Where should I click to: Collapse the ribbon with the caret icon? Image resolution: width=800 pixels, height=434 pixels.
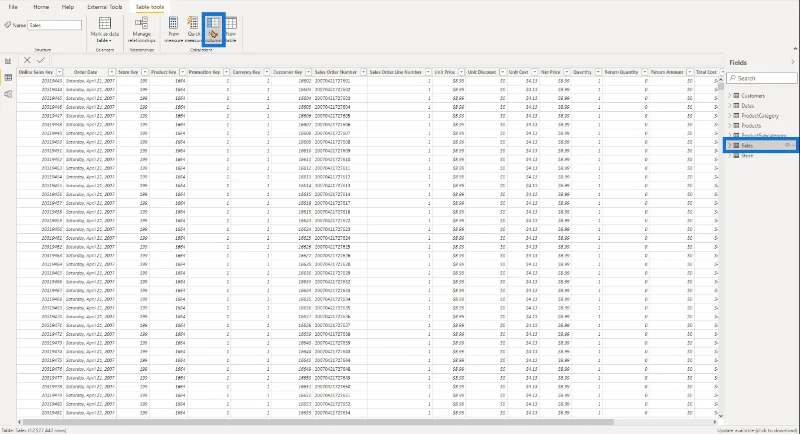[x=795, y=49]
